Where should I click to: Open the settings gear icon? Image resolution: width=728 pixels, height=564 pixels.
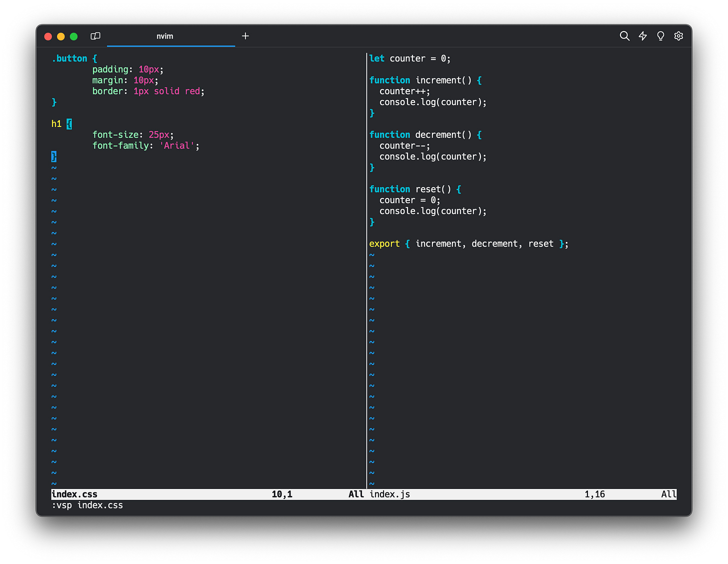click(678, 36)
